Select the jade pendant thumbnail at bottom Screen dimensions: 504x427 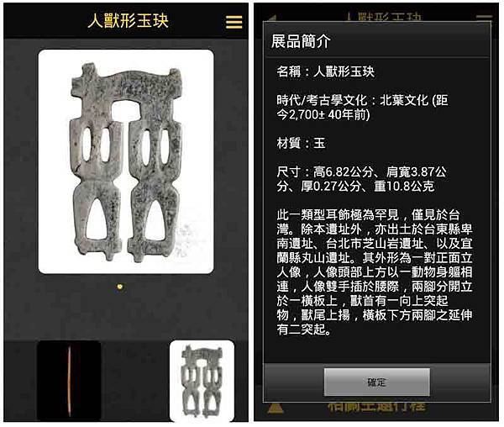click(202, 381)
